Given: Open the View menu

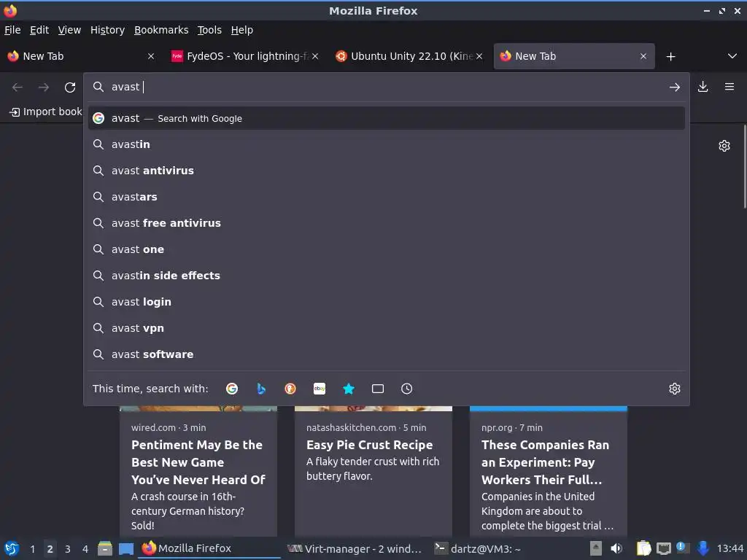Looking at the screenshot, I should [x=69, y=30].
